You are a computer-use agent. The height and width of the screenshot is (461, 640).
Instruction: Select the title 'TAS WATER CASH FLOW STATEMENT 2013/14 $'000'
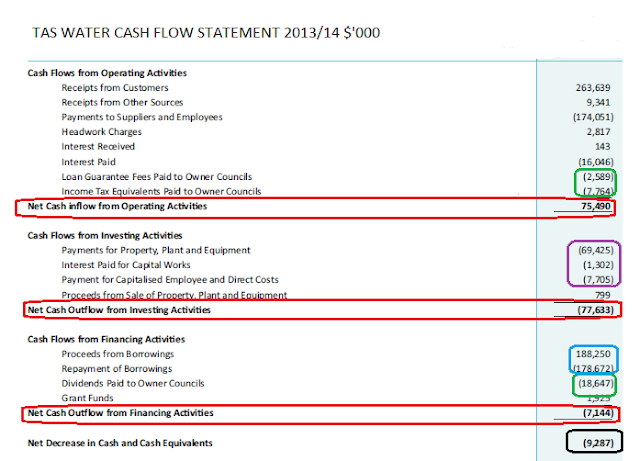coord(206,33)
